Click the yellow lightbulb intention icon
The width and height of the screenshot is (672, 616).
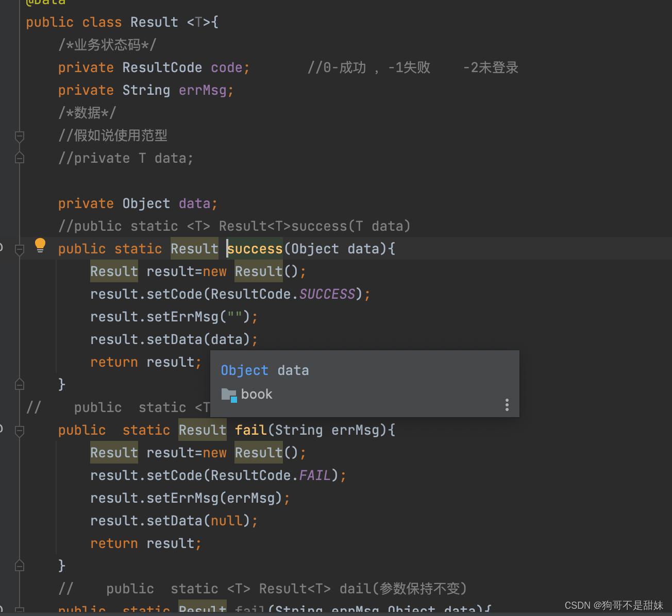(40, 245)
